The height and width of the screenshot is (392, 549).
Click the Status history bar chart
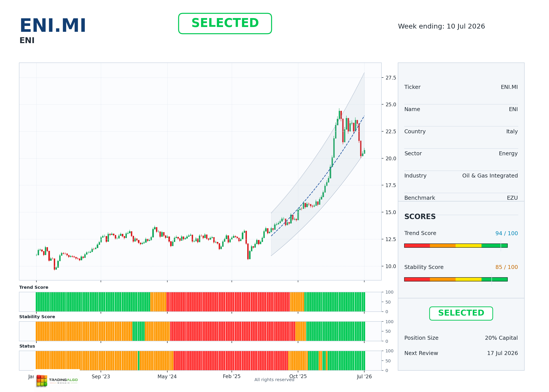200,361
